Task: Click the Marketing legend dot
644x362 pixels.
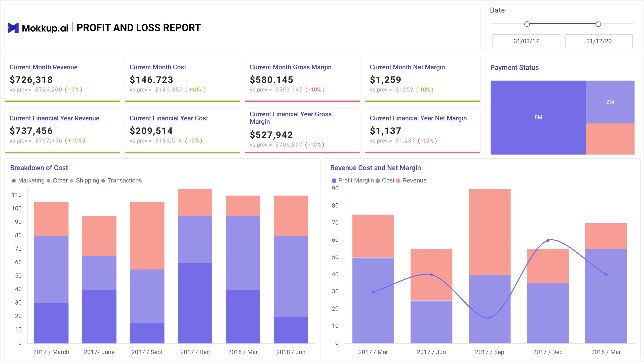Action: click(x=14, y=181)
